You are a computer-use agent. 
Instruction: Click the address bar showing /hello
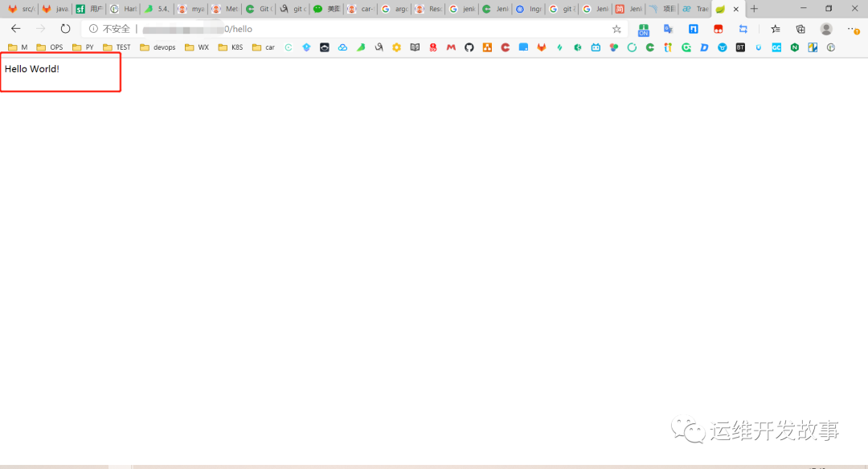point(354,29)
